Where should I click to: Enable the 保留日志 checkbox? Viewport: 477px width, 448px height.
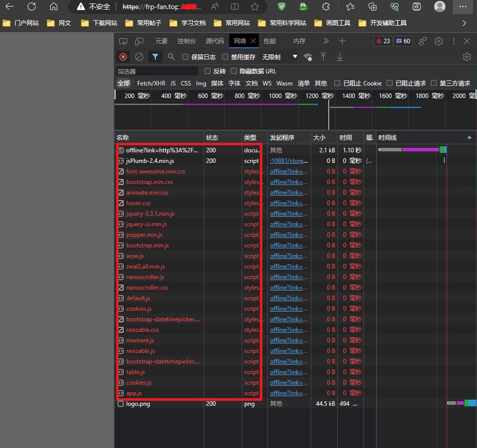[x=185, y=57]
